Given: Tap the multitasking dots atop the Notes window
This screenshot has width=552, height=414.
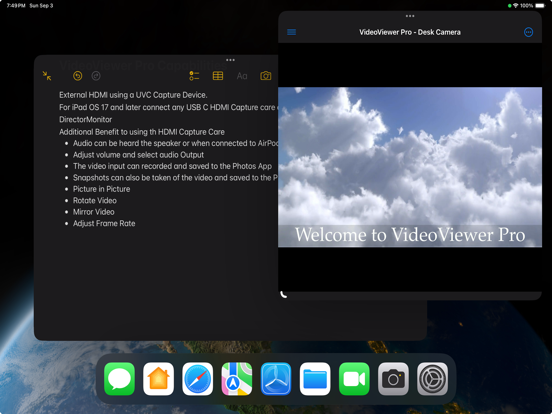Looking at the screenshot, I should tap(230, 60).
